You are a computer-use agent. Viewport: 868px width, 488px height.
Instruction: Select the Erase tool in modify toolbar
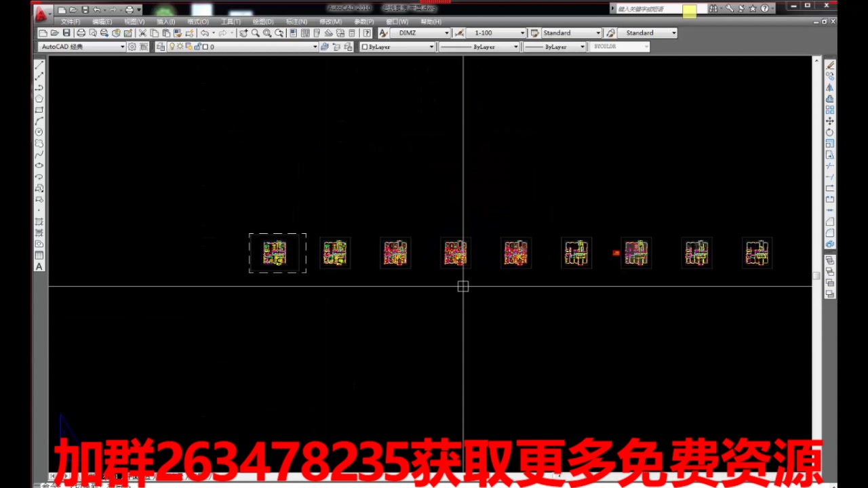point(830,65)
